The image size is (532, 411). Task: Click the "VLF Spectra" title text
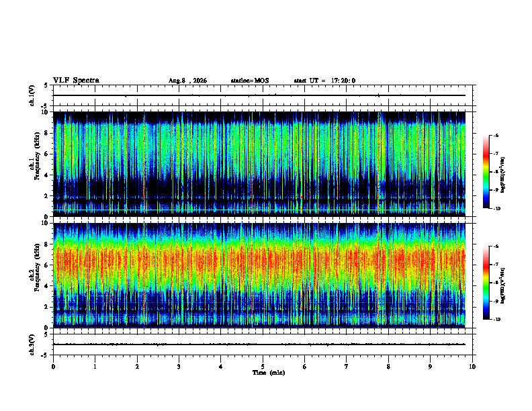click(76, 81)
